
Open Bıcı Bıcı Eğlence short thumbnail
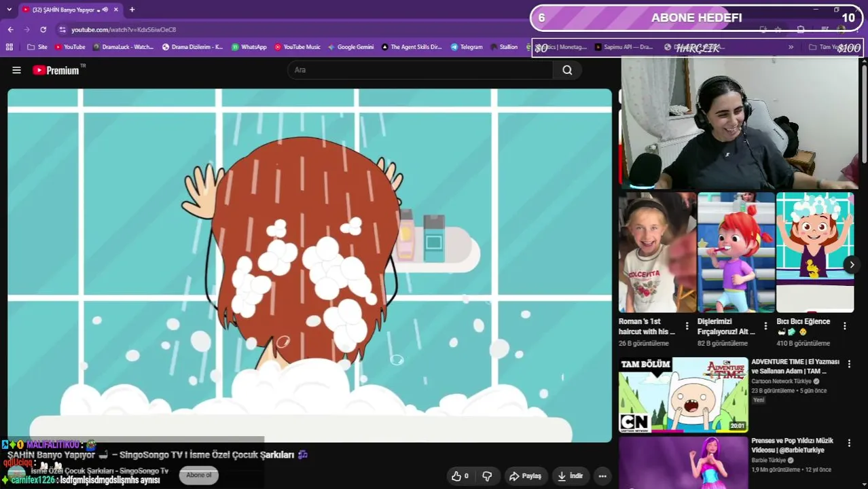pos(815,252)
